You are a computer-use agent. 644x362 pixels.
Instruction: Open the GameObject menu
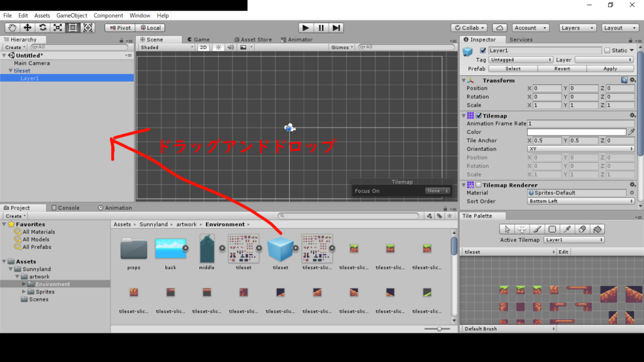[x=72, y=15]
